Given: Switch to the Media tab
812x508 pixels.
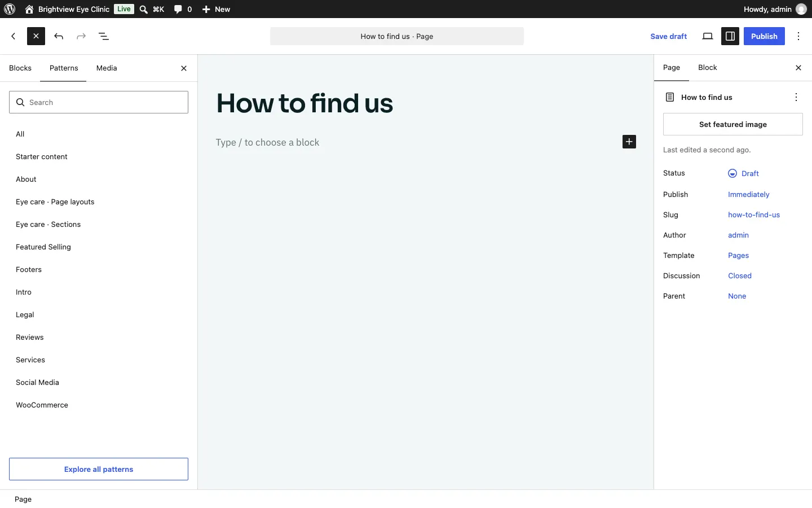Looking at the screenshot, I should coord(107,68).
